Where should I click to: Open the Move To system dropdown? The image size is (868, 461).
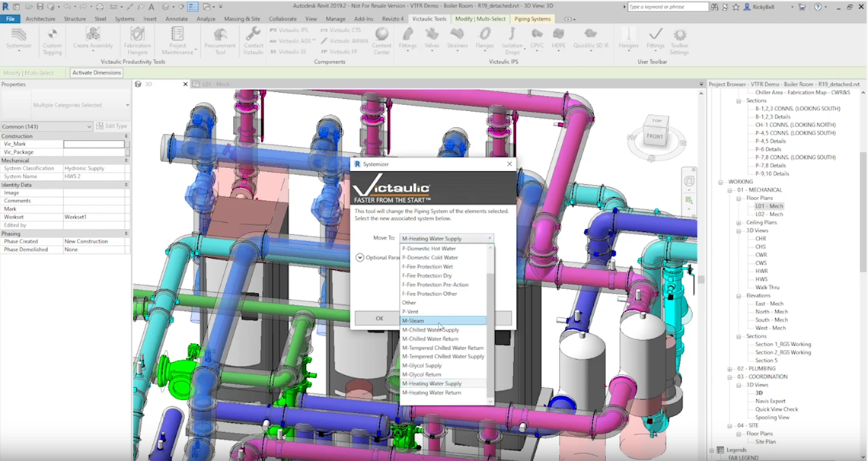[447, 238]
